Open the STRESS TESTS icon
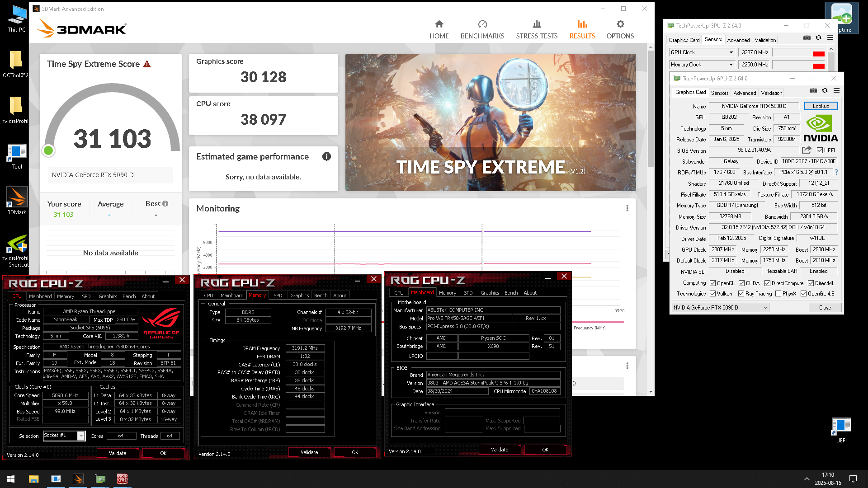Viewport: 868px width, 488px height. point(537,24)
